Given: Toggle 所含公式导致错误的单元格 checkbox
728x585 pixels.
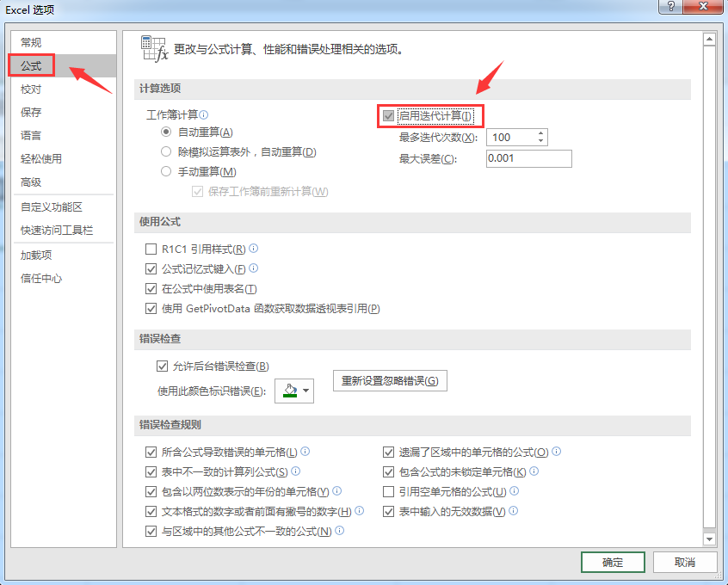Looking at the screenshot, I should (x=151, y=453).
